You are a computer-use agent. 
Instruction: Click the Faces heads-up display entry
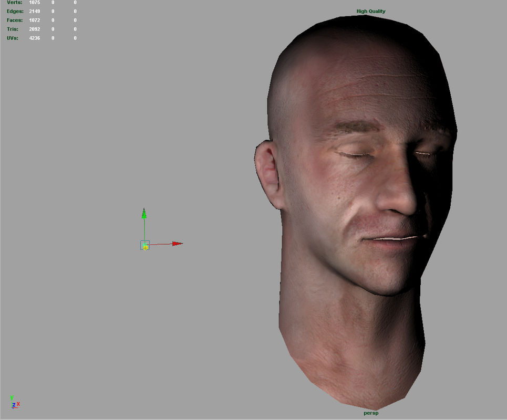[x=14, y=20]
